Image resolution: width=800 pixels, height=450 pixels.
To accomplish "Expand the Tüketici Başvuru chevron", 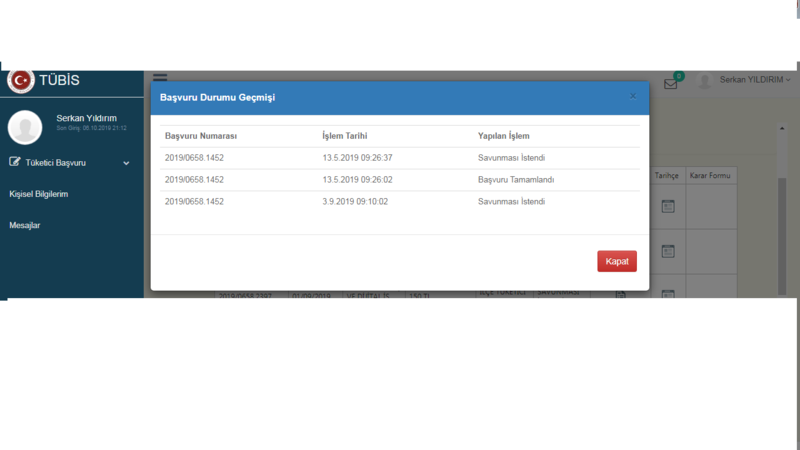I will (126, 162).
